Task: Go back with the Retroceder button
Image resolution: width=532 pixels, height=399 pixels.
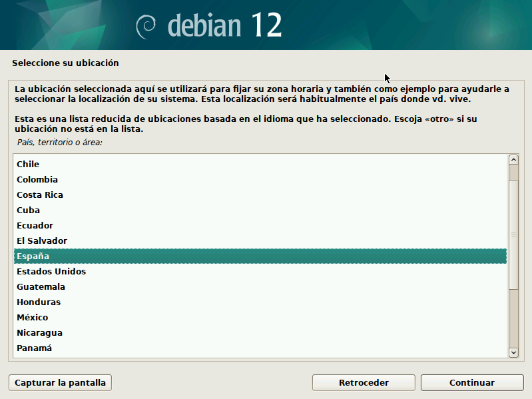Action: tap(364, 383)
